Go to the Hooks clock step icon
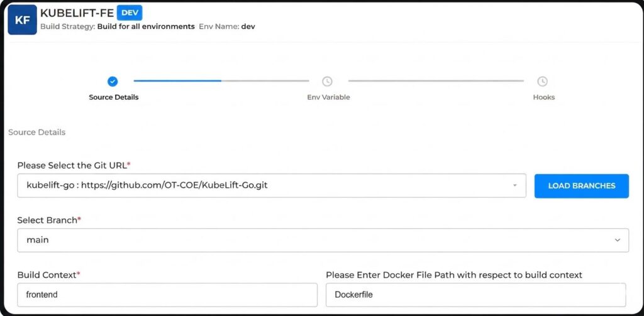 point(543,81)
